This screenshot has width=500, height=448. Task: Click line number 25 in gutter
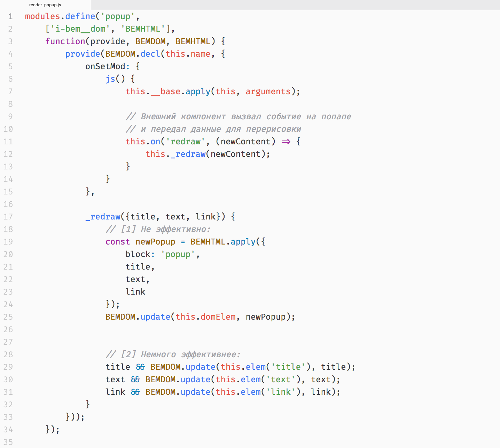8,317
